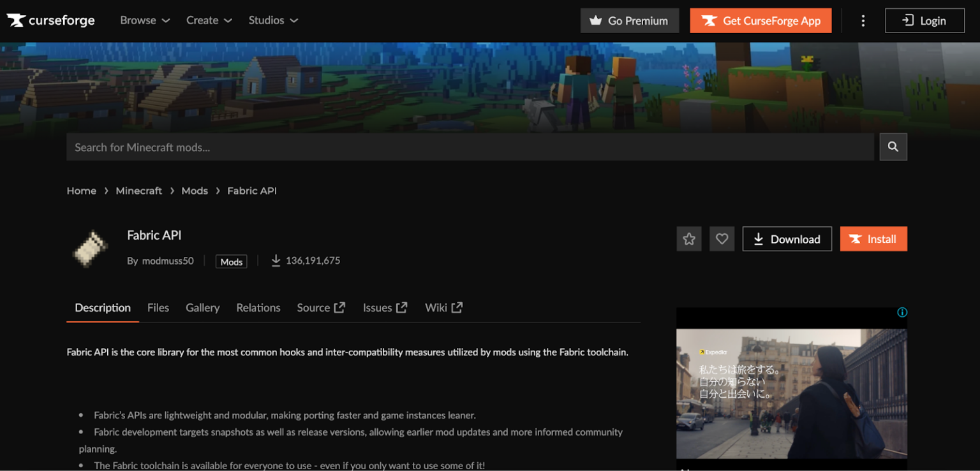This screenshot has height=471, width=980.
Task: Open Source external link tab
Action: tap(320, 308)
